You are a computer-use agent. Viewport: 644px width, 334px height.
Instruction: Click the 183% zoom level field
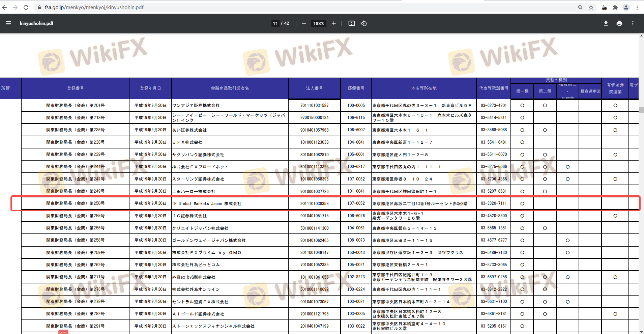pyautogui.click(x=319, y=23)
